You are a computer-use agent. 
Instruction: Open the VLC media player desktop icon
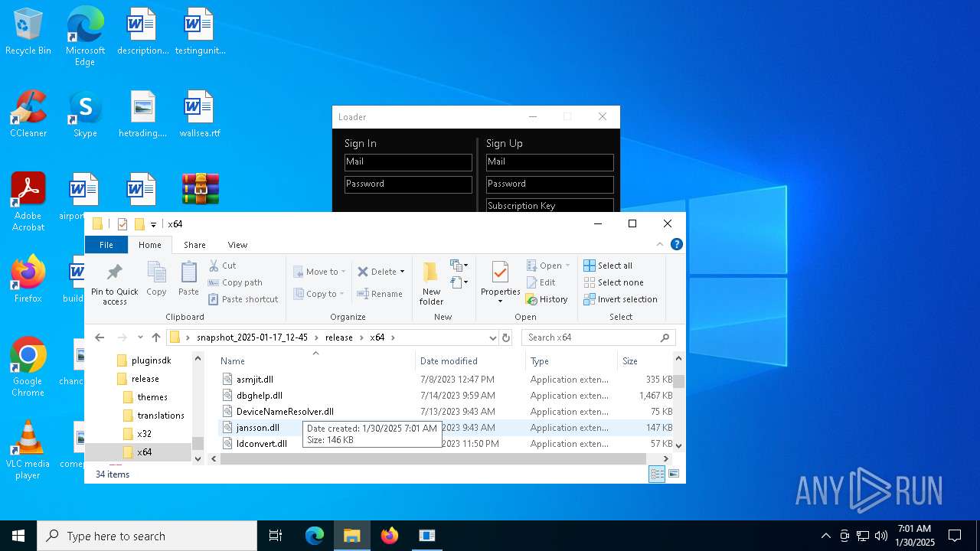click(x=28, y=450)
